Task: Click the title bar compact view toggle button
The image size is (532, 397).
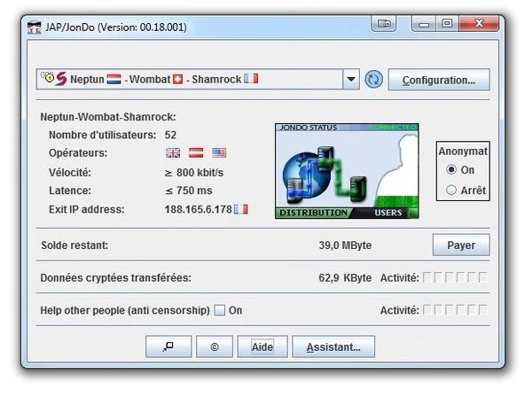Action: point(384,24)
